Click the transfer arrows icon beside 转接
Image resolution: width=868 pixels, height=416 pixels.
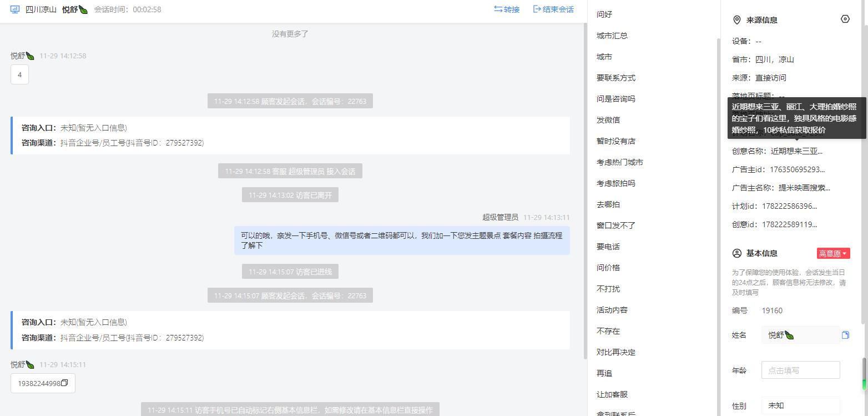[498, 9]
